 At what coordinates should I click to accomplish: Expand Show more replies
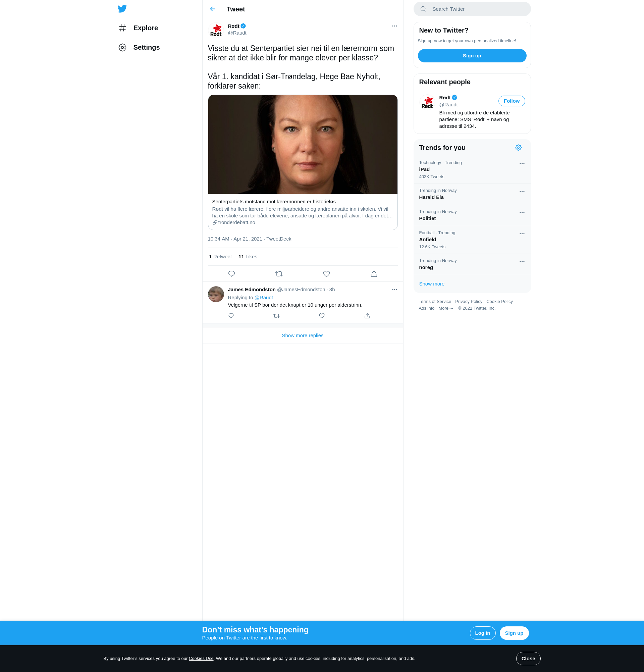click(x=303, y=335)
